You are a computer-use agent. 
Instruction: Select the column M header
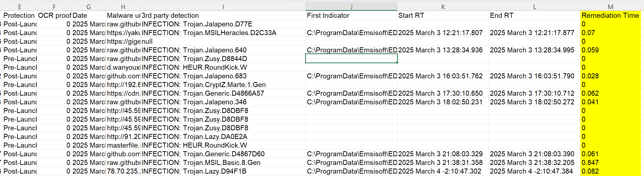(x=610, y=7)
